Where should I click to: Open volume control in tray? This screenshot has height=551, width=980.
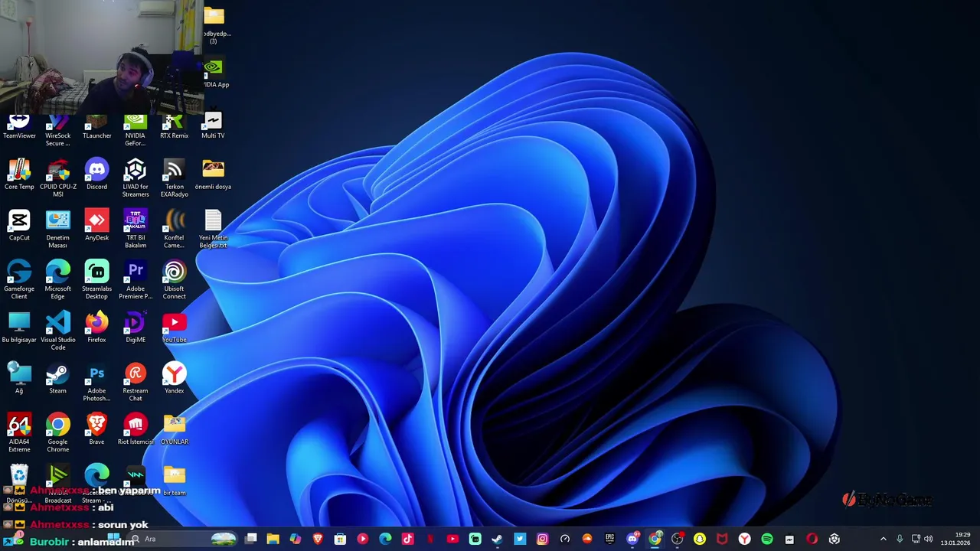point(929,539)
